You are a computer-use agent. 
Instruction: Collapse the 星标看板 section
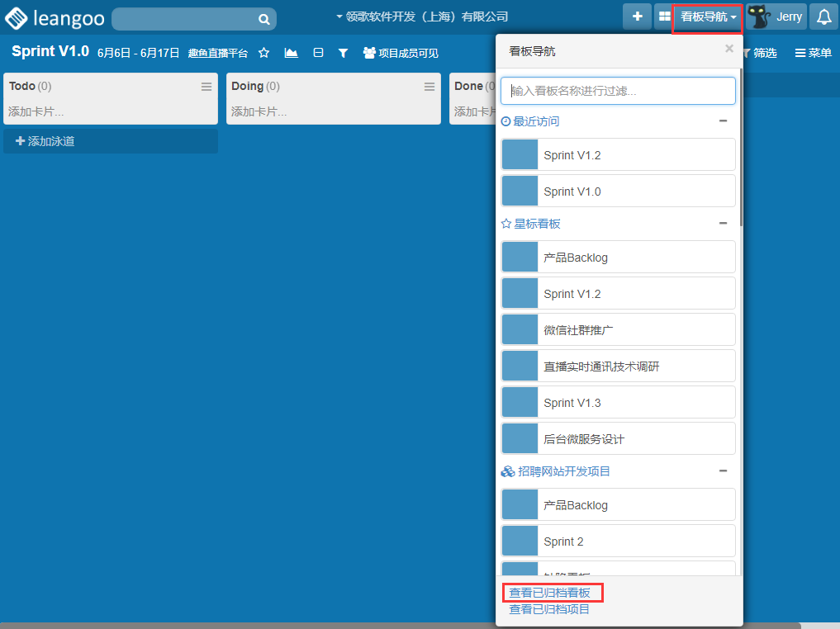coord(723,224)
